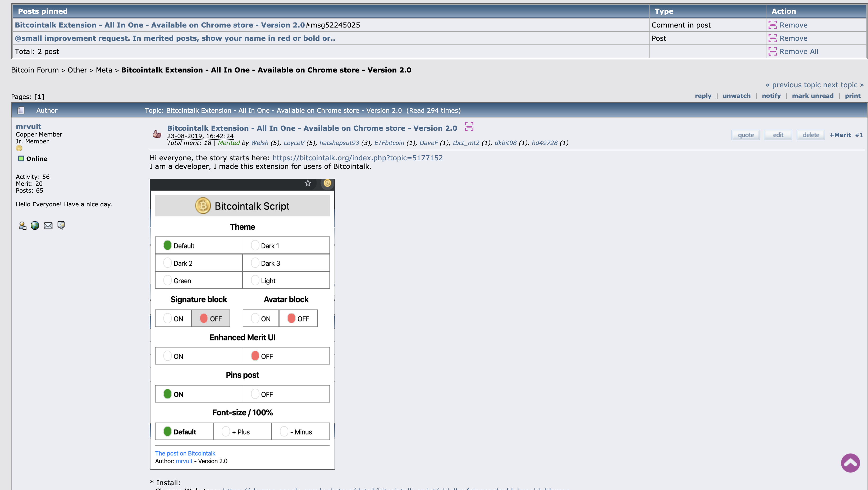Send a personal message via the speech-bubble icon

click(61, 225)
